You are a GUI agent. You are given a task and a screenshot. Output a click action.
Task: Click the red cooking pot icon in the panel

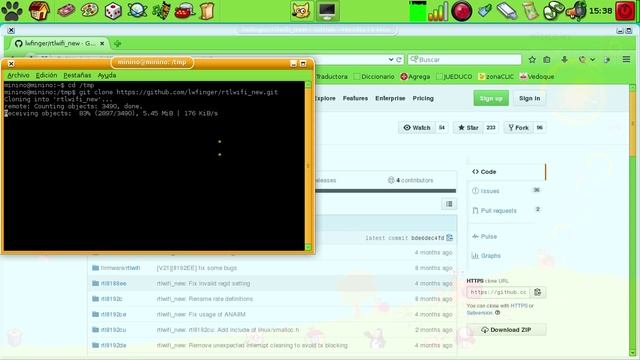pyautogui.click(x=184, y=11)
